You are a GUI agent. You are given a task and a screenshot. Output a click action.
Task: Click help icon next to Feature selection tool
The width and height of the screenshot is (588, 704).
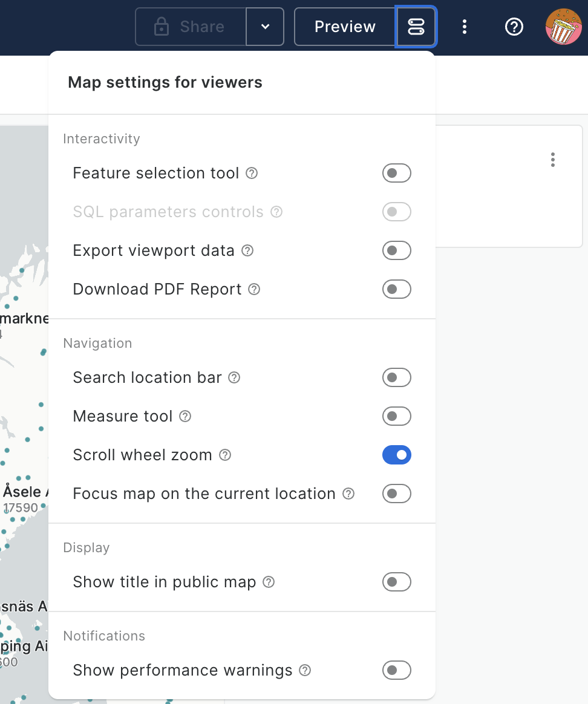click(x=252, y=173)
